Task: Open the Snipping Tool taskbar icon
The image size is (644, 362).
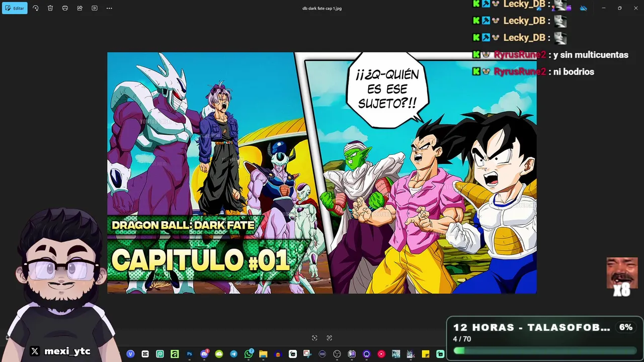Action: pos(307,354)
